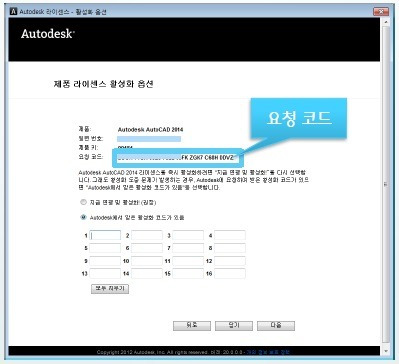Close the Autodesk license window
Viewport: 399px width, 364px height.
click(381, 12)
